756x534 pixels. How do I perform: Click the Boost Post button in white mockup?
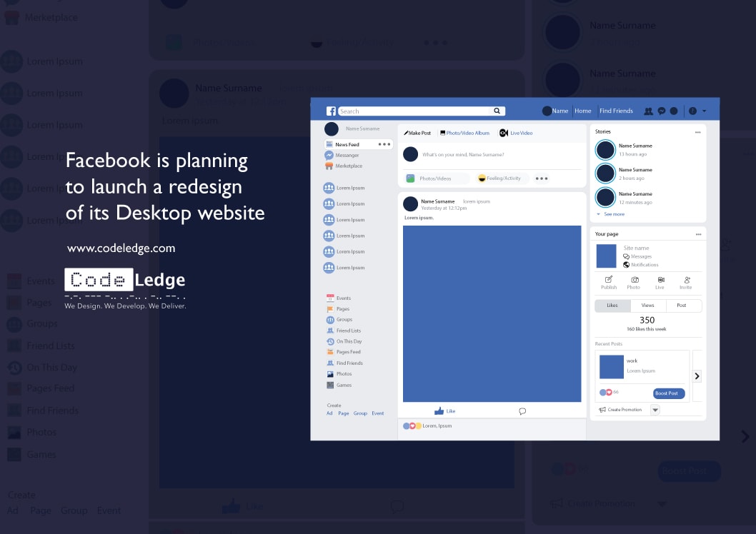(x=669, y=393)
